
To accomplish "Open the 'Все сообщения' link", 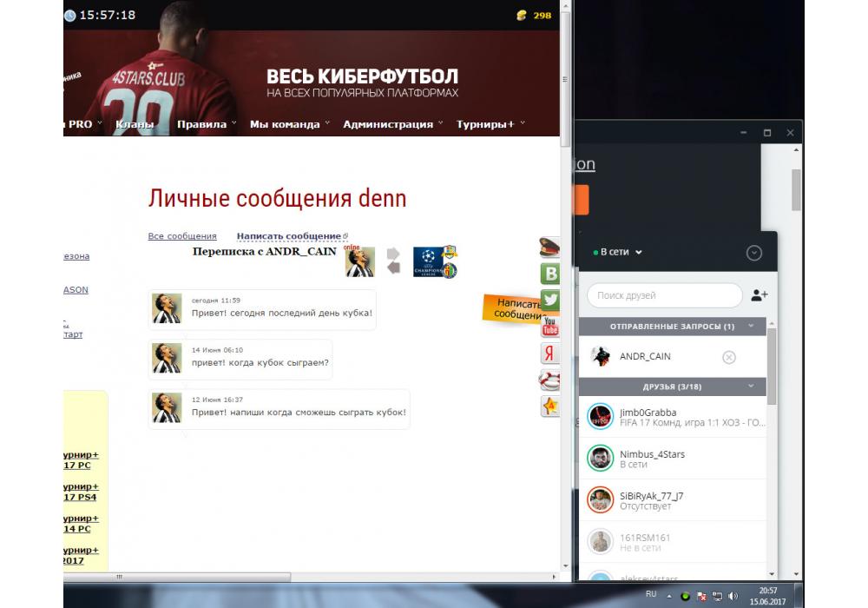I will point(182,236).
